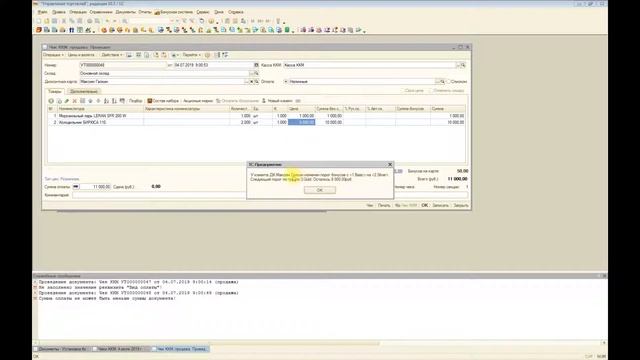Open the Файл menu
Screen dimensions: 640x360
(42, 12)
